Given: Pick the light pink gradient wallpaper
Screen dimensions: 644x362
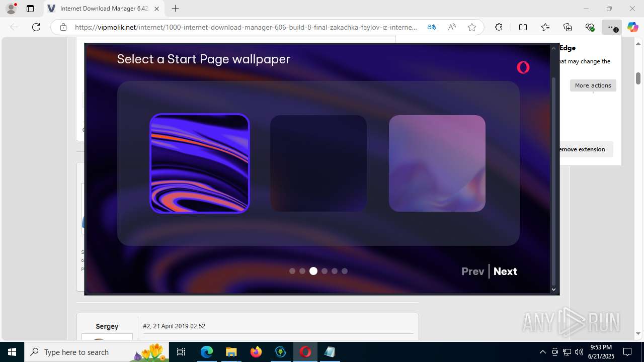Looking at the screenshot, I should click(x=437, y=163).
